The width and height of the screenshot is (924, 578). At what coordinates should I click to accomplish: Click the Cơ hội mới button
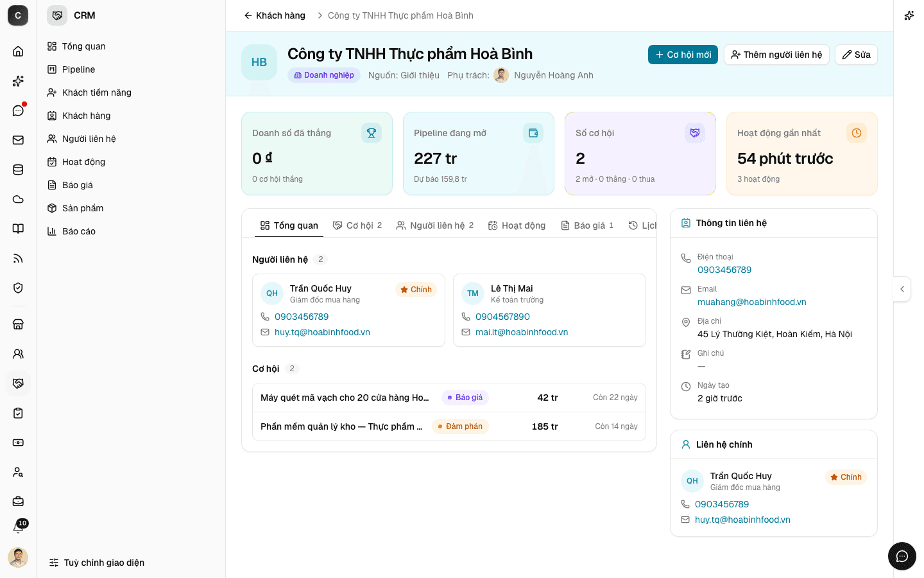683,55
